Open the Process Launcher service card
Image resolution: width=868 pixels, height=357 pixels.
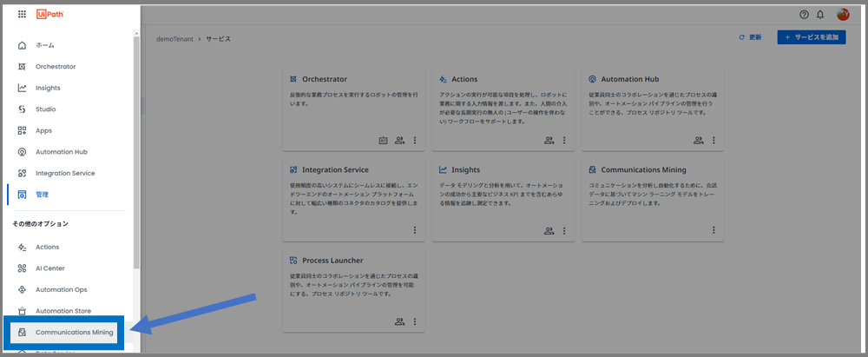(x=354, y=290)
